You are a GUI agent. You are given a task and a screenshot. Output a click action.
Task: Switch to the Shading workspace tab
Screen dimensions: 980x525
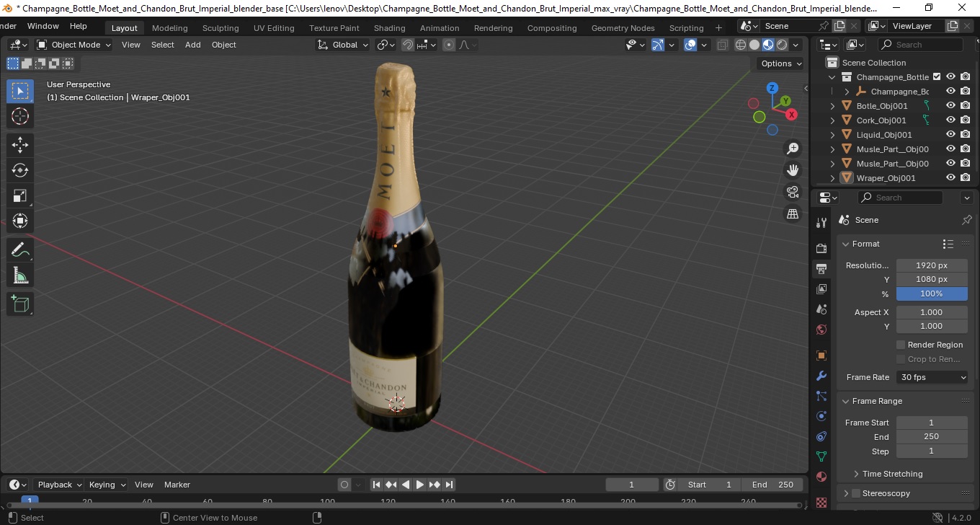pyautogui.click(x=389, y=28)
